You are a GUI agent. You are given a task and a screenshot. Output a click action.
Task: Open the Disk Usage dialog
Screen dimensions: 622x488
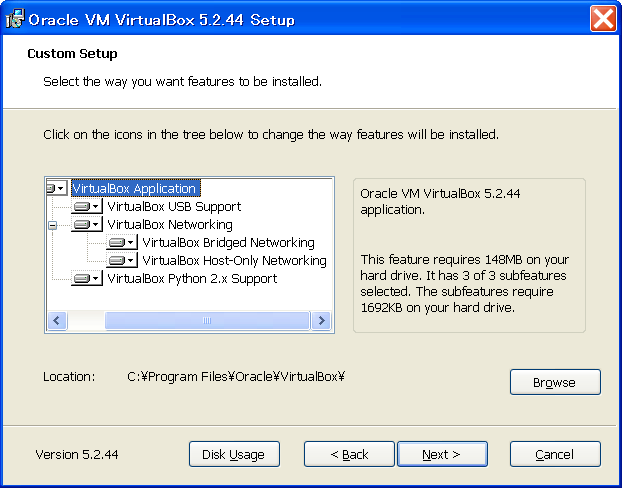[x=234, y=454]
